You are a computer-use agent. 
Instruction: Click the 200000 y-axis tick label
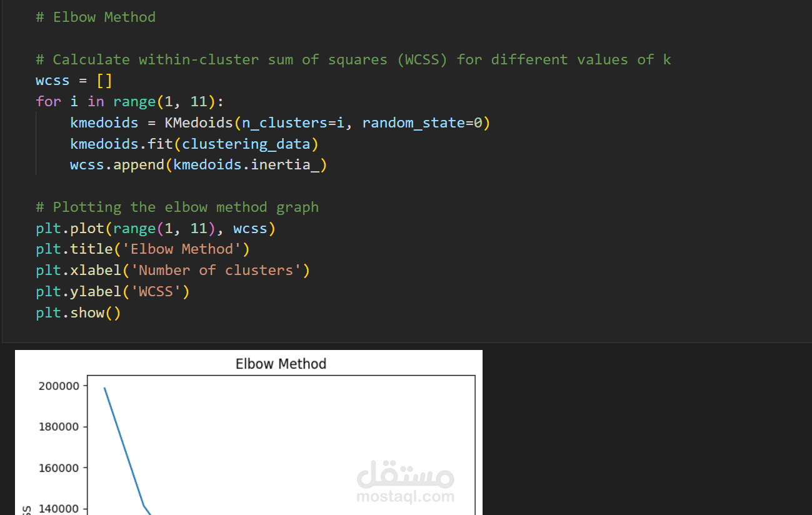point(59,386)
